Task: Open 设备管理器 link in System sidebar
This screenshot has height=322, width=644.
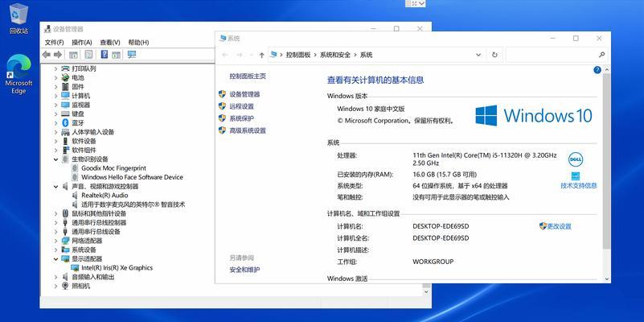Action: (x=244, y=94)
